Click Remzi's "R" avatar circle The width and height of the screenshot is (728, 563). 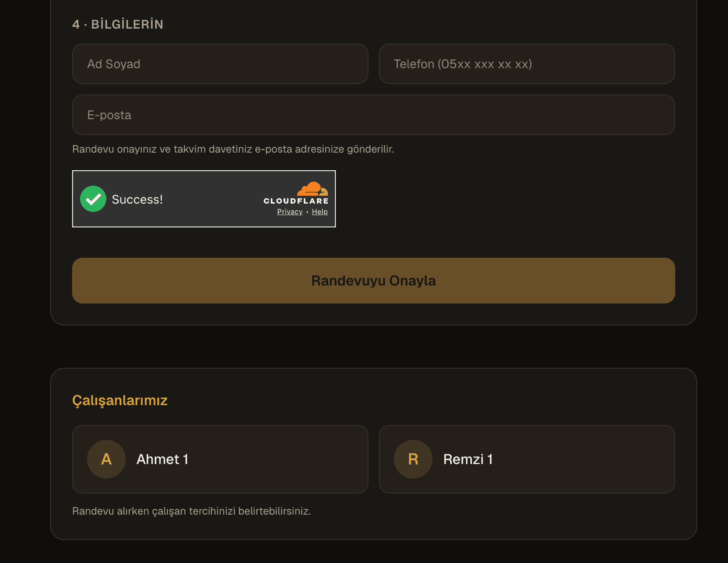[x=413, y=459]
